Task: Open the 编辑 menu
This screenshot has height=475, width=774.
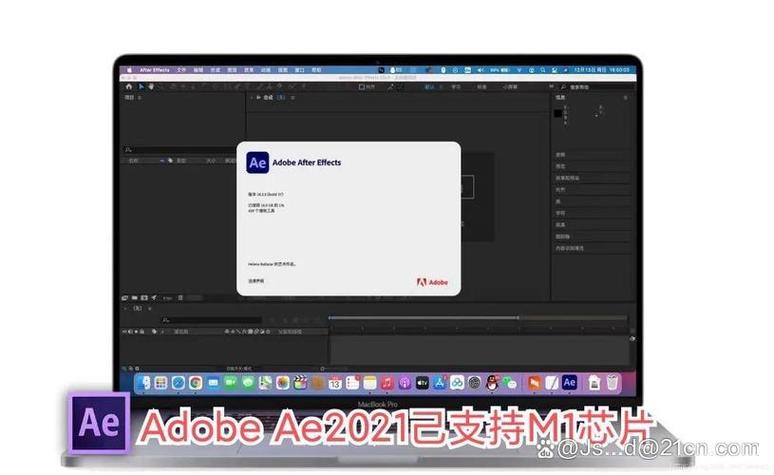Action: coord(198,70)
